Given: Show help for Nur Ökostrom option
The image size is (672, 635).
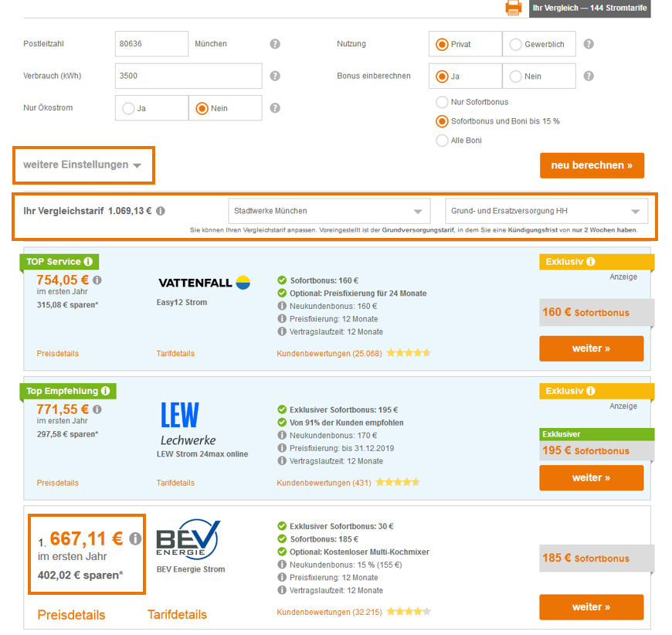Looking at the screenshot, I should pos(275,108).
